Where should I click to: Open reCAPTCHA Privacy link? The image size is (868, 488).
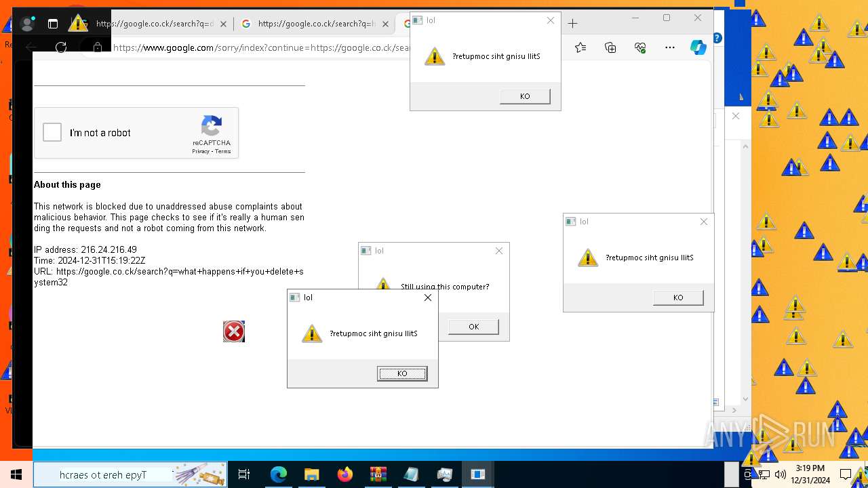(200, 151)
